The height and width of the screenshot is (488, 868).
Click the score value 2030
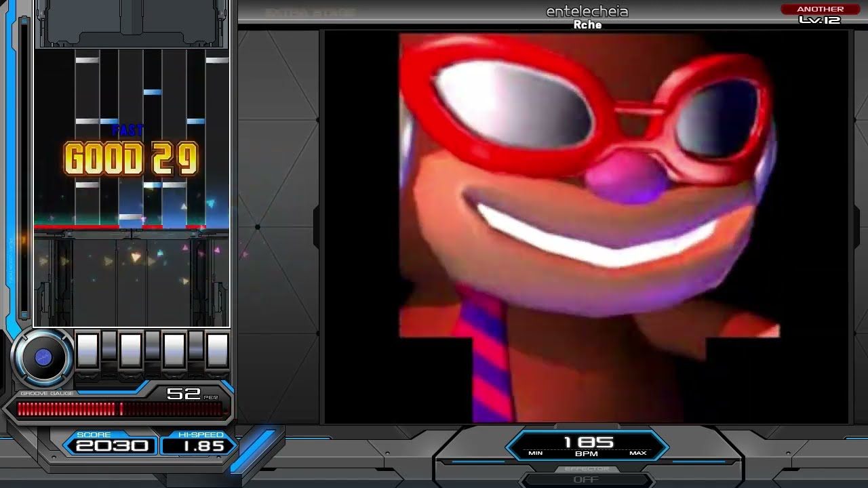click(112, 446)
